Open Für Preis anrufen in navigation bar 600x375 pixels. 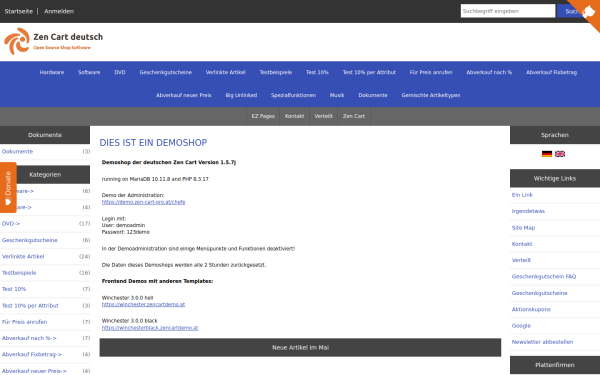(431, 72)
